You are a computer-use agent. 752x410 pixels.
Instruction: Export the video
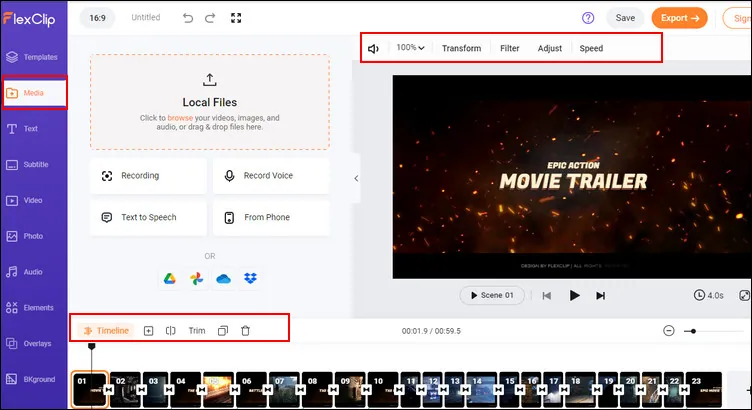tap(680, 18)
